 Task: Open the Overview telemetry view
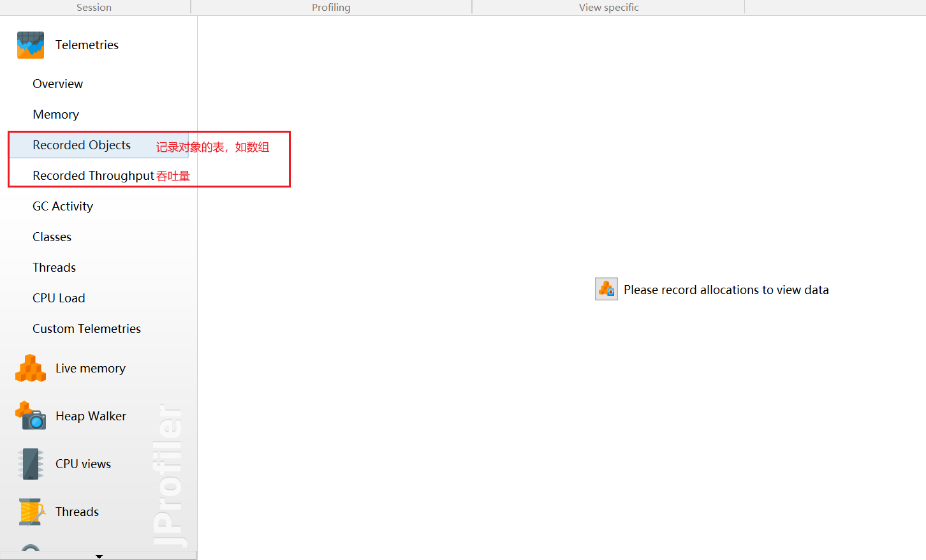click(x=57, y=84)
